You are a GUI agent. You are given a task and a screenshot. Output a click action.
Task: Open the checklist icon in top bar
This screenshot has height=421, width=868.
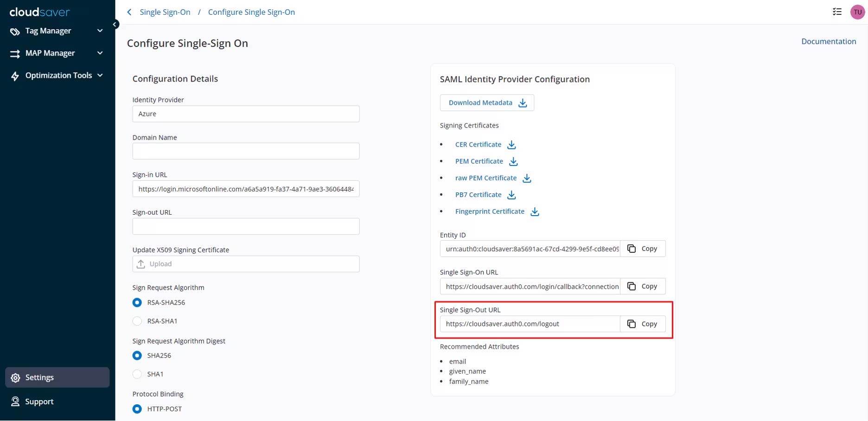[837, 12]
